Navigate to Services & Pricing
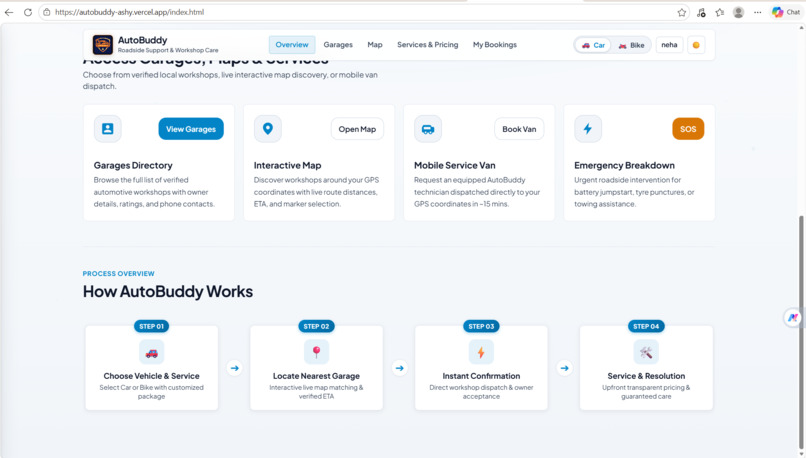The image size is (806, 458). (428, 45)
